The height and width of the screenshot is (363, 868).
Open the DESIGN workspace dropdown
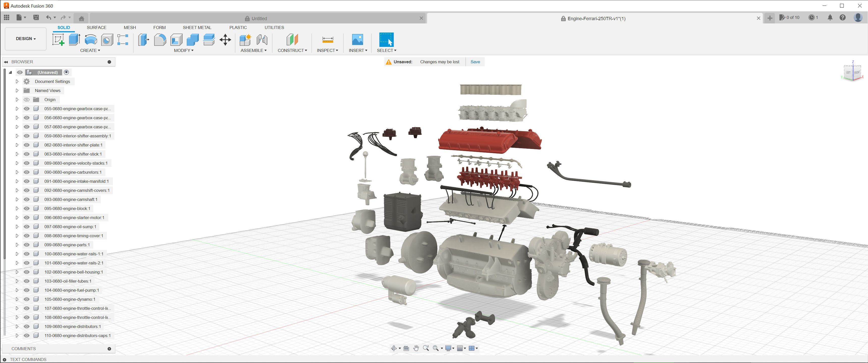click(25, 39)
